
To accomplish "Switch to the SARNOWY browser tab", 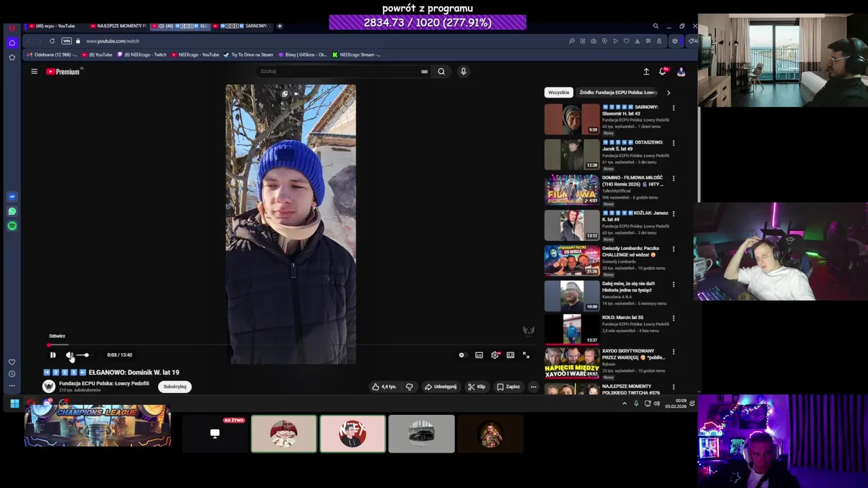I will coord(243,26).
